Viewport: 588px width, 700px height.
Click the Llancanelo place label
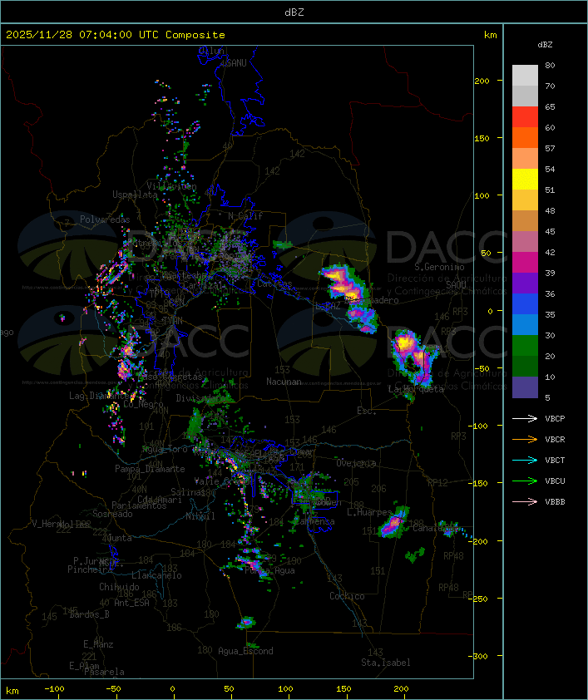156,575
